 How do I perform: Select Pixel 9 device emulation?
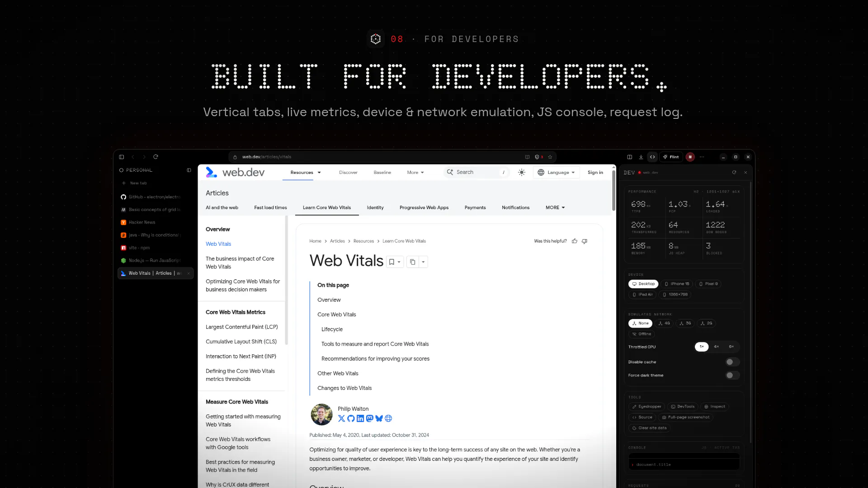(708, 284)
